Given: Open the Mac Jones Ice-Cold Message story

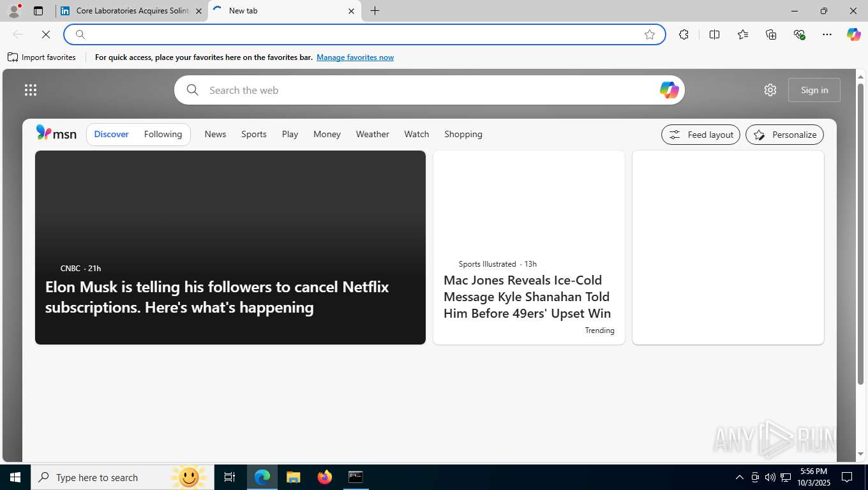Looking at the screenshot, I should tap(528, 248).
